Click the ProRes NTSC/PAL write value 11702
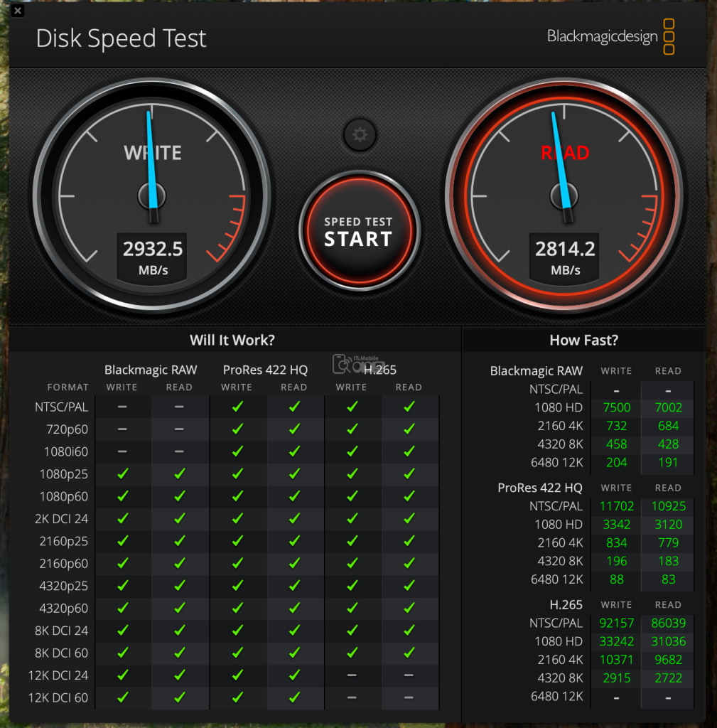This screenshot has width=717, height=728. click(616, 506)
